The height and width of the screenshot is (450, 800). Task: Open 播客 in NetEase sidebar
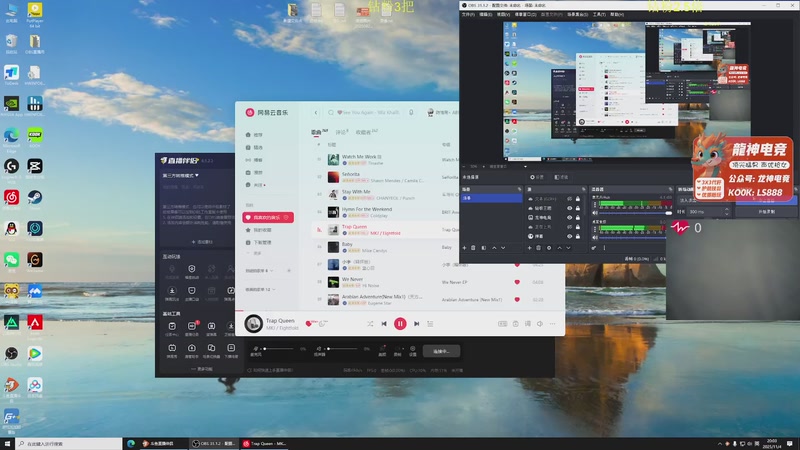click(x=255, y=160)
